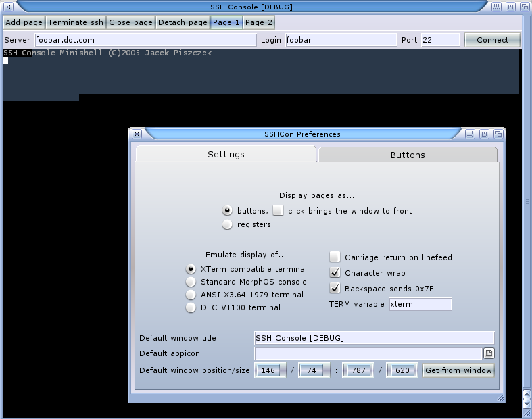Click Get from window button
Screen dimensions: 532x419
tap(458, 370)
